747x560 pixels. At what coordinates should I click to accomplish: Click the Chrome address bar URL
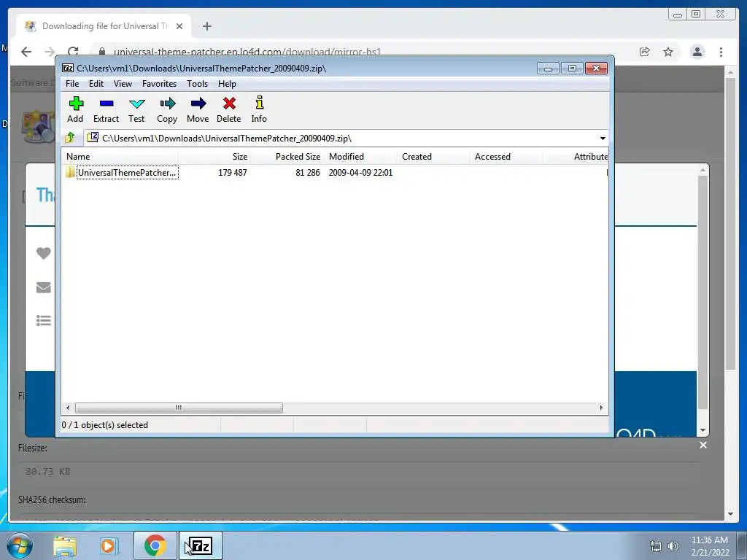coord(247,52)
